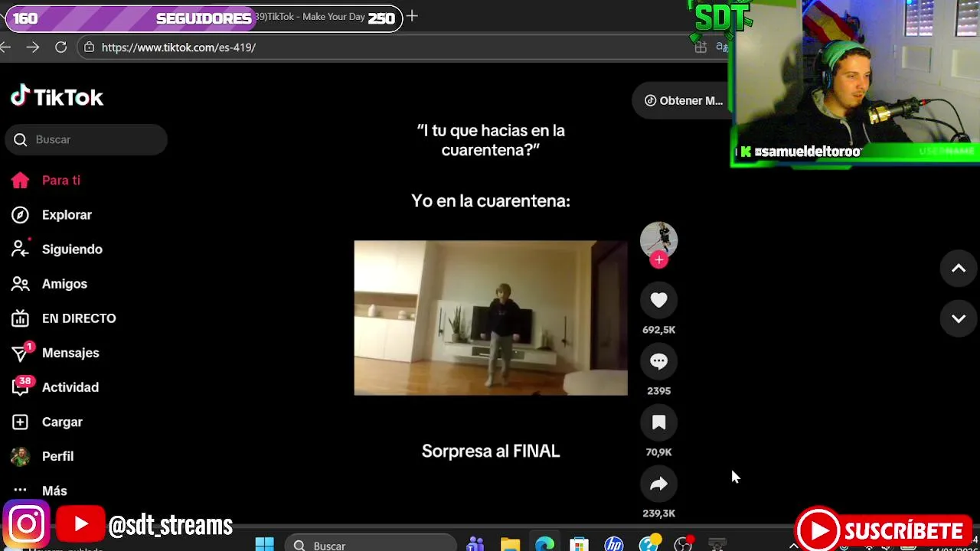Image resolution: width=980 pixels, height=551 pixels.
Task: Click the playing video frame
Action: (x=491, y=318)
